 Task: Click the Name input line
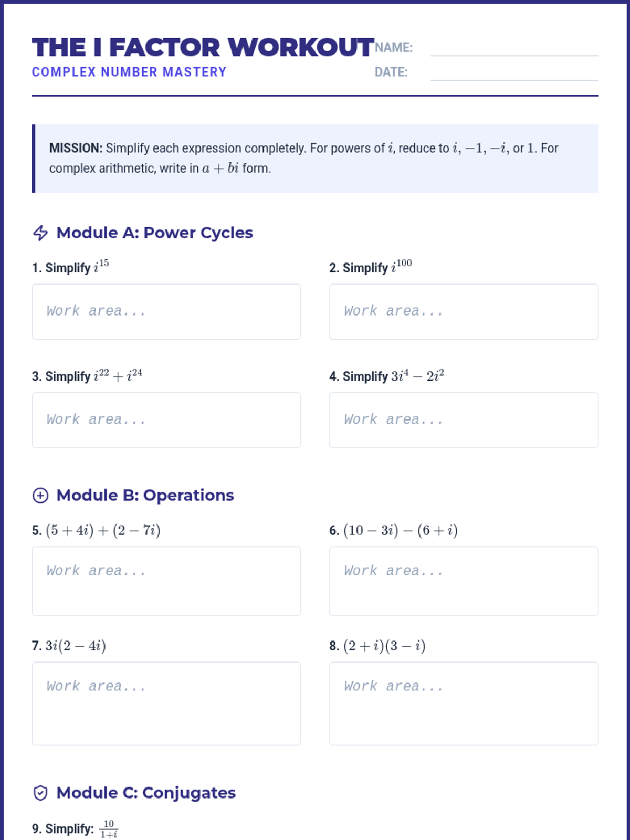point(514,47)
